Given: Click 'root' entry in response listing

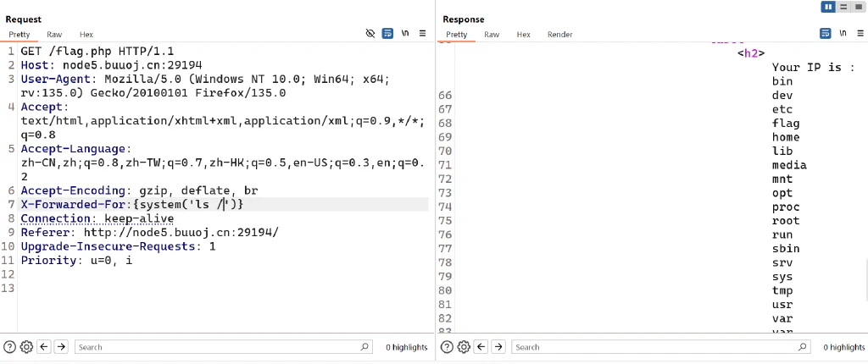Looking at the screenshot, I should click(786, 221).
